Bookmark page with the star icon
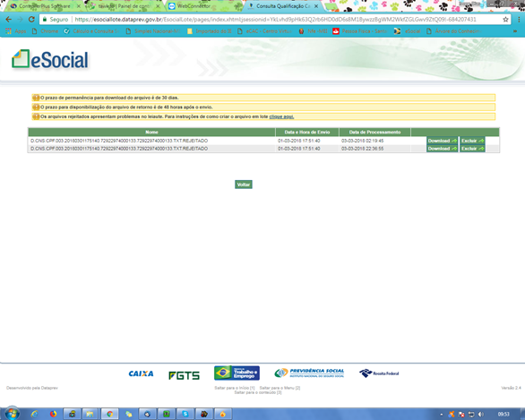This screenshot has width=525, height=420. 505,20
